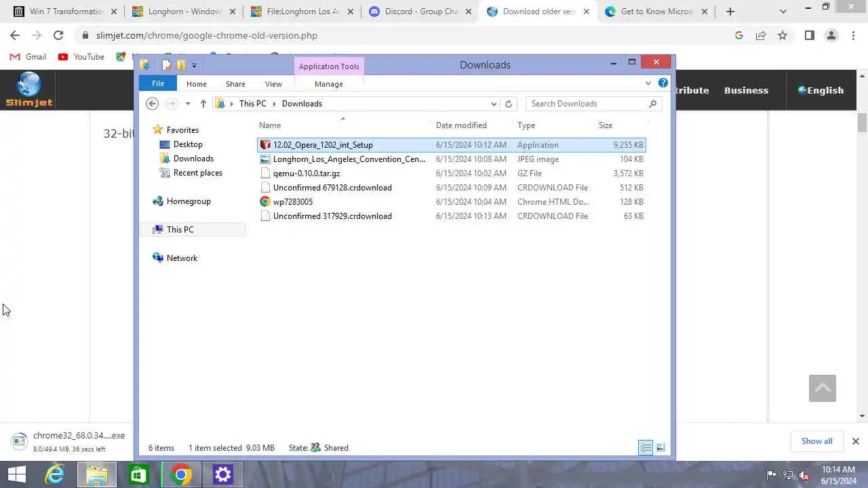Open Explorer Help with the question mark icon

[663, 83]
